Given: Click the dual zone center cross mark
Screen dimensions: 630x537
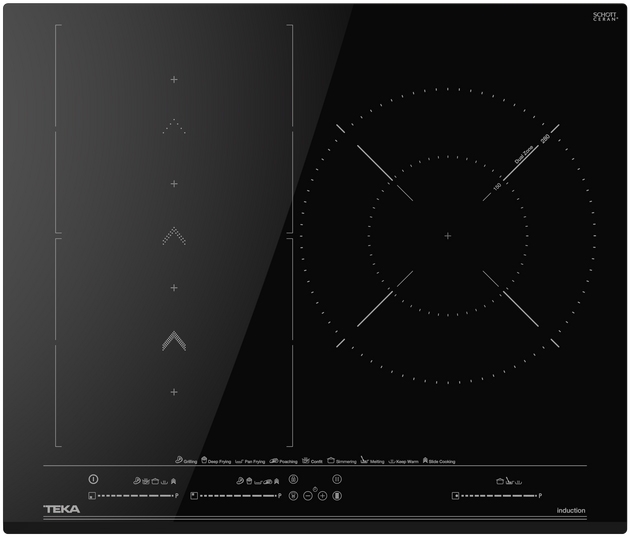Looking at the screenshot, I should click(448, 236).
